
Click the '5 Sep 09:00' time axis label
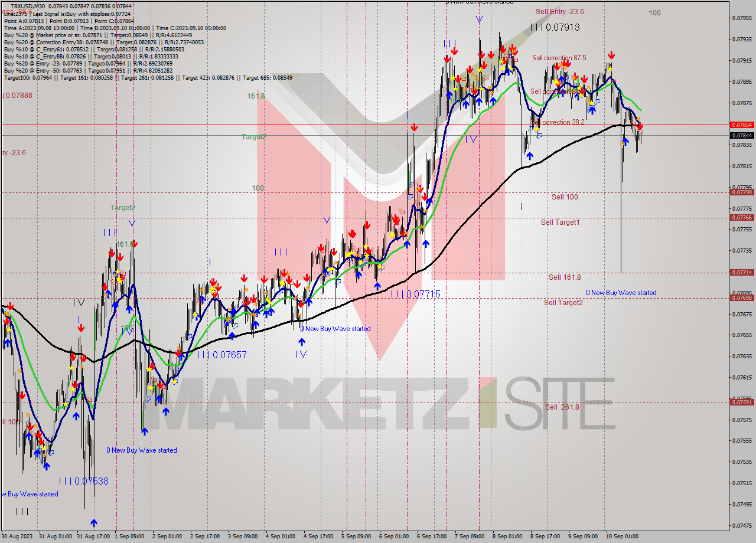(356, 537)
